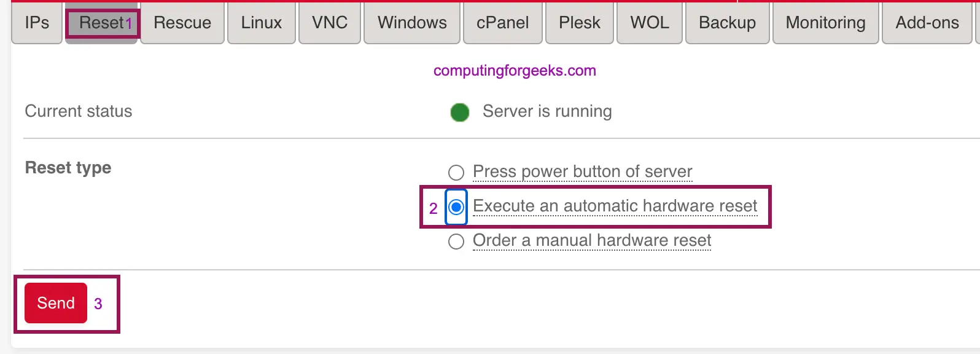Switch to the Windows tab

click(411, 23)
